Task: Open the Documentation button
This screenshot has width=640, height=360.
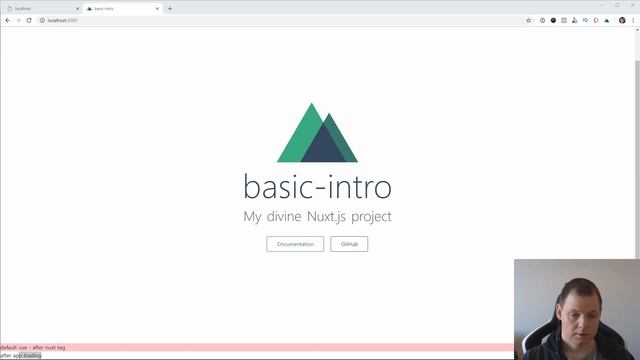Action: click(295, 244)
